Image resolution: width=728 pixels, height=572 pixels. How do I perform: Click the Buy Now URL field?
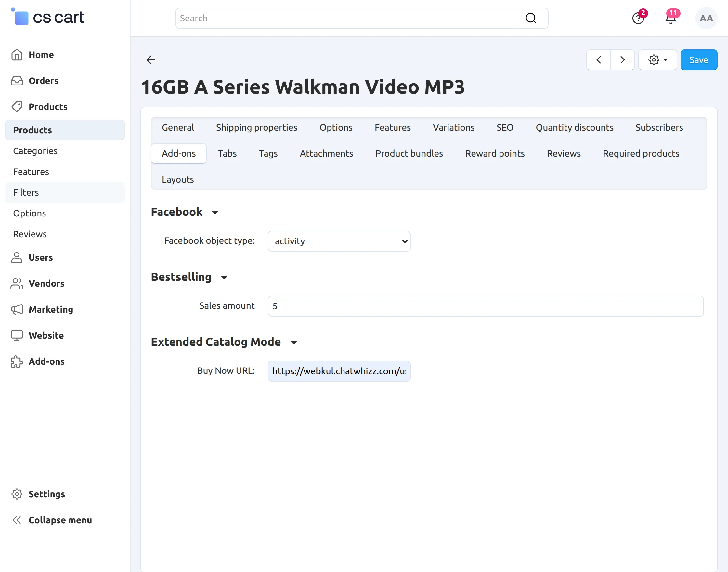[x=339, y=371]
